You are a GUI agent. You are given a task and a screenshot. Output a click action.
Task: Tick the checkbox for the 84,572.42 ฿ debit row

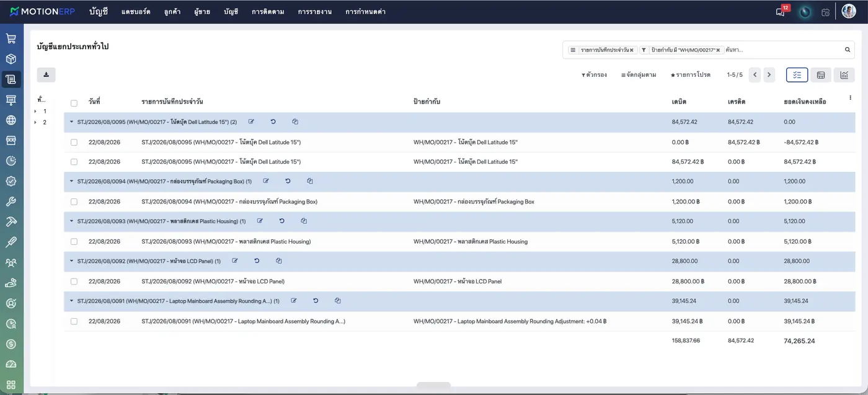pyautogui.click(x=74, y=162)
